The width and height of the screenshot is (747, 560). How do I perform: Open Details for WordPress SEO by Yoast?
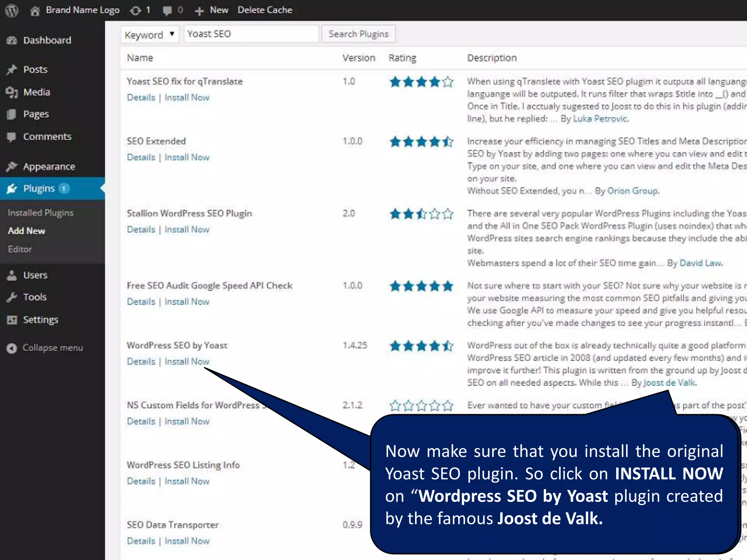[x=141, y=361]
